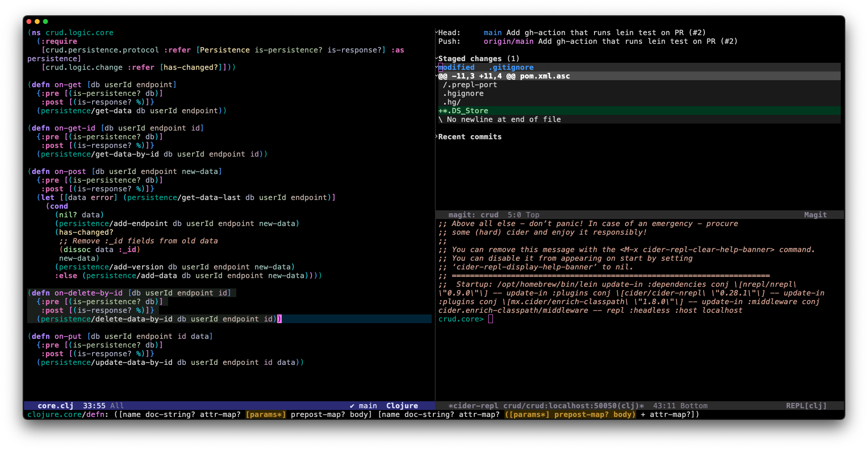Screen dimensions: 868x450
Task: Click '(nil? data)' condition
Action: point(79,214)
